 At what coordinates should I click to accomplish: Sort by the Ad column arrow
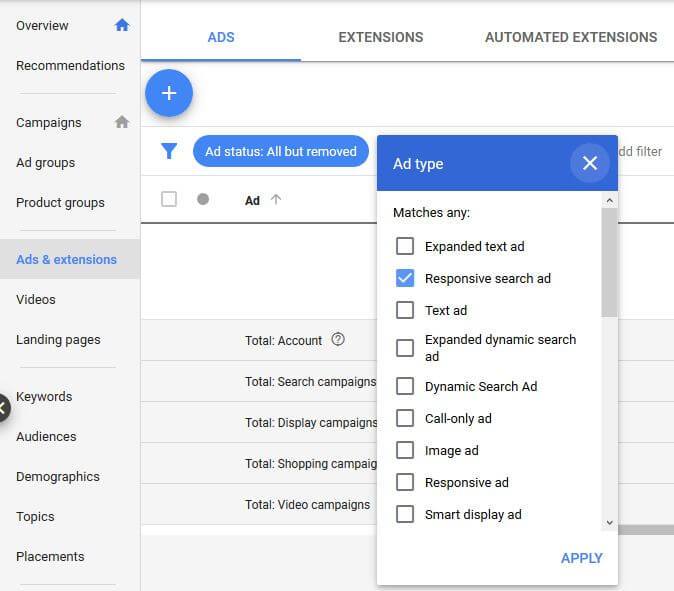(276, 200)
